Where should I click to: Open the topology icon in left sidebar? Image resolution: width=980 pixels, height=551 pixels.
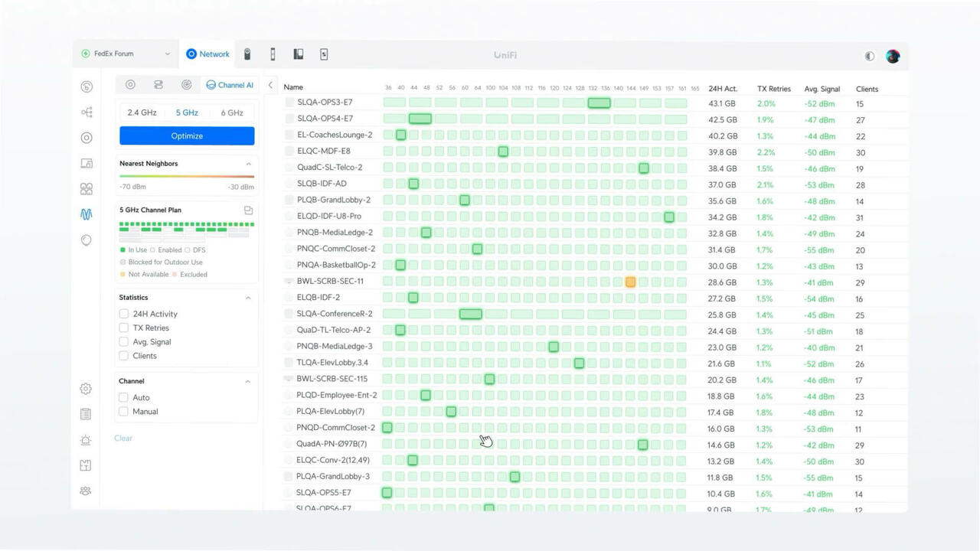click(87, 112)
